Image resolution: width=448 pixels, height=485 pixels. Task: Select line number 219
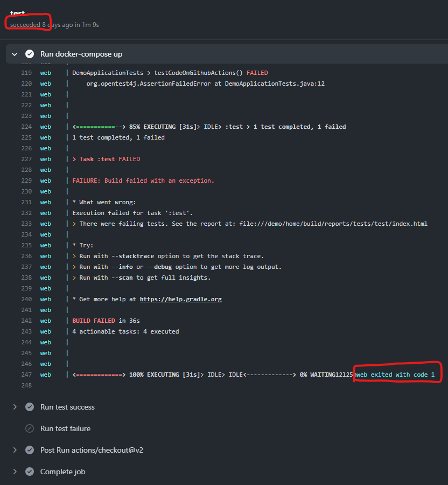26,72
